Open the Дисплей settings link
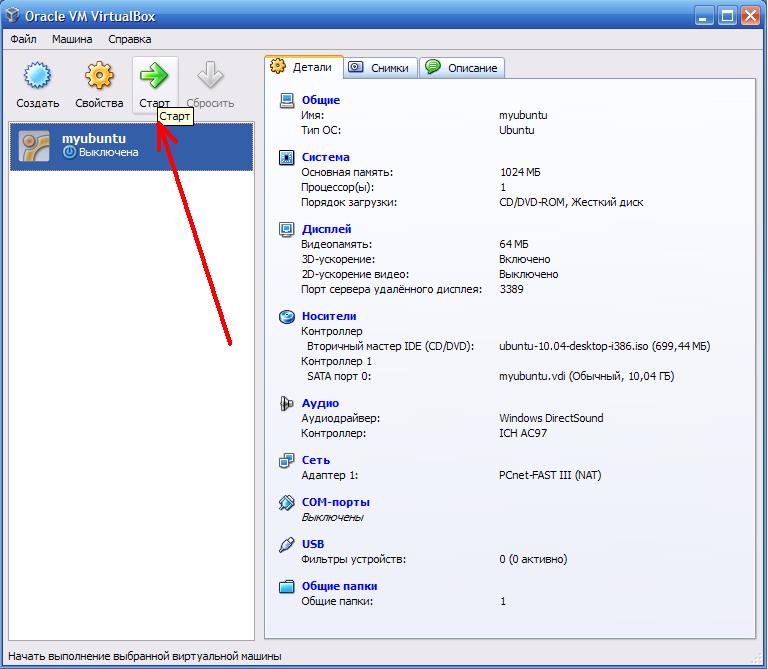Image resolution: width=768 pixels, height=669 pixels. click(326, 229)
